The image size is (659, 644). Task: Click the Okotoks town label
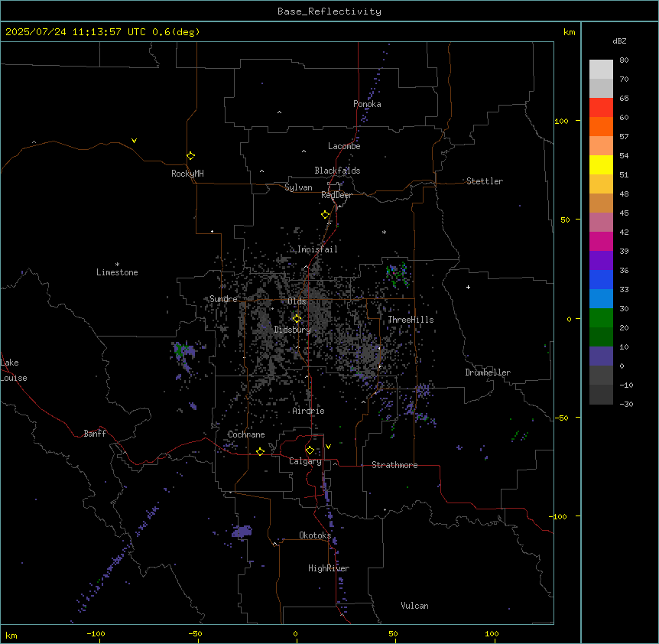(315, 535)
